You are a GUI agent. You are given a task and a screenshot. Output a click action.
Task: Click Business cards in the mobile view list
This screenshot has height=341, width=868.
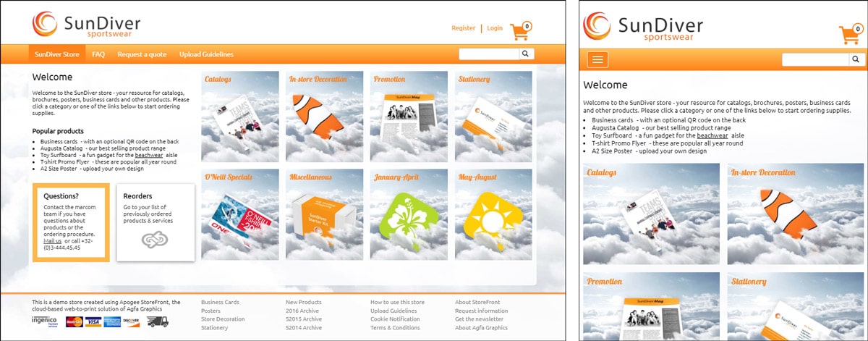pos(613,120)
